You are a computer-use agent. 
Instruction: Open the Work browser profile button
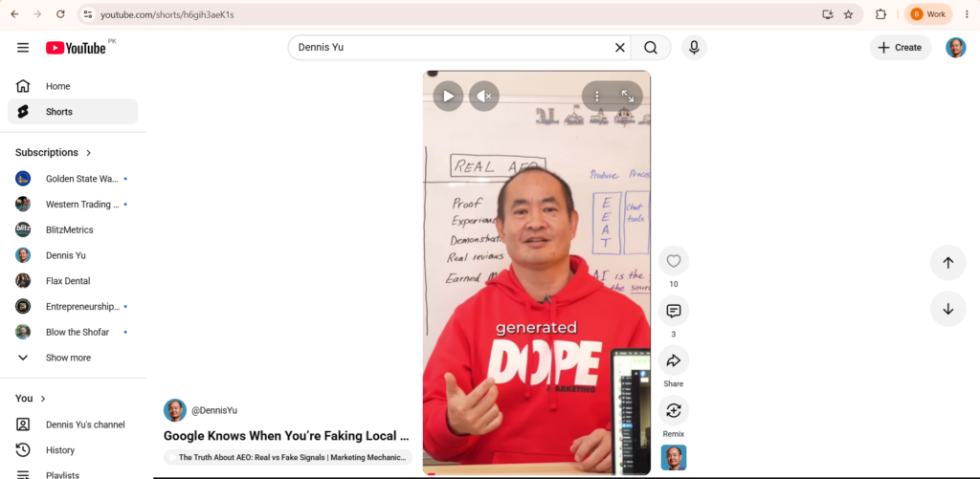coord(928,14)
